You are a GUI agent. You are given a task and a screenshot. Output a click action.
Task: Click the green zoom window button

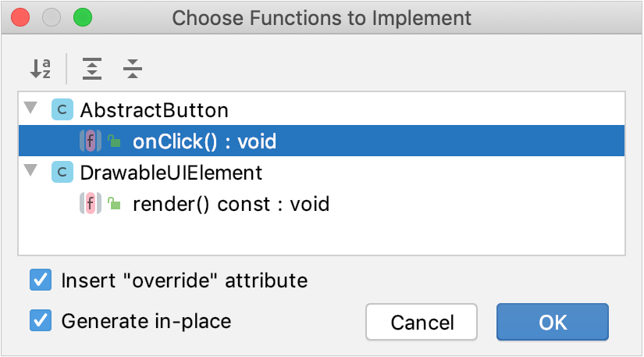coord(82,16)
